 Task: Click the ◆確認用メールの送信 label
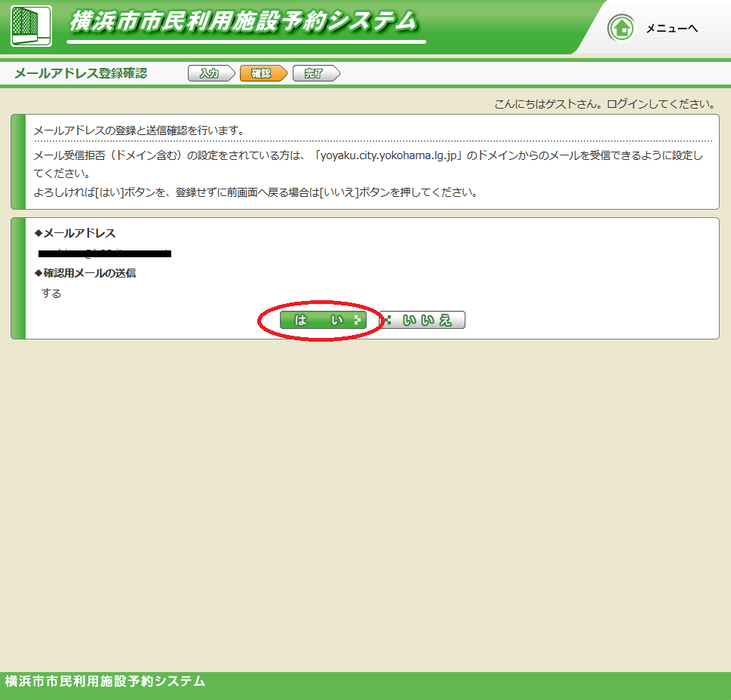point(85,273)
